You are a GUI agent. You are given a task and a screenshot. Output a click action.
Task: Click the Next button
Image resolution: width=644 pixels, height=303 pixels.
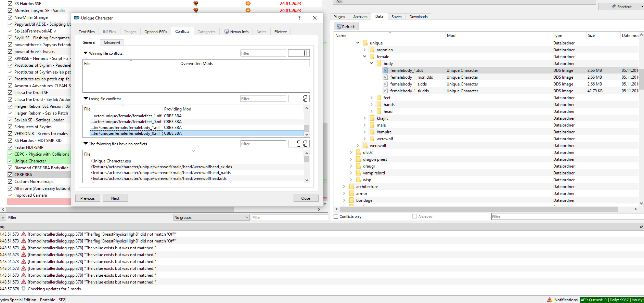115,198
